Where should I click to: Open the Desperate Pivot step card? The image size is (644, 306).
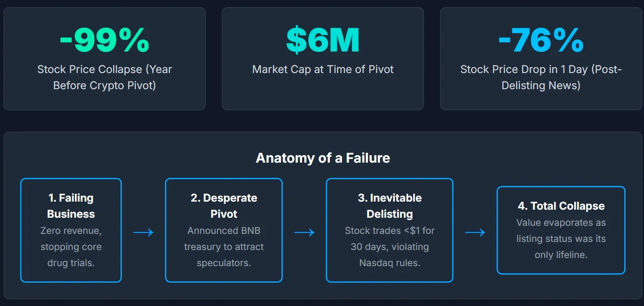224,230
